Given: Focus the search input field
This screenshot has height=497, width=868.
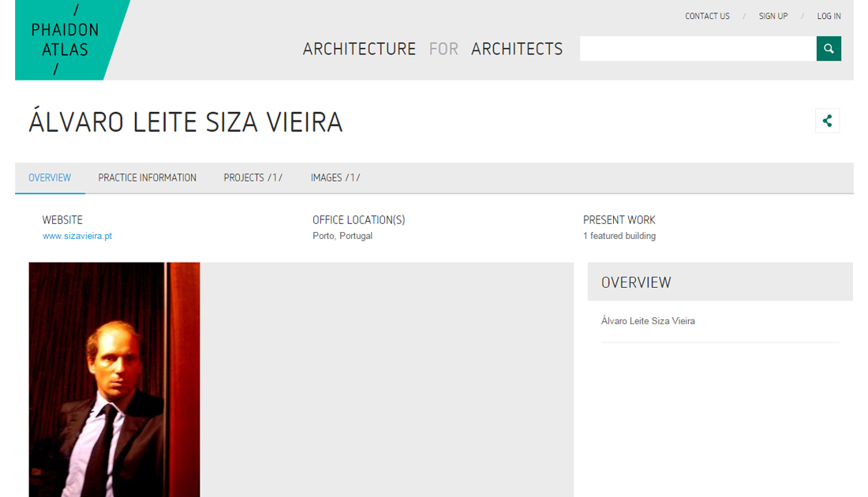Looking at the screenshot, I should 698,49.
